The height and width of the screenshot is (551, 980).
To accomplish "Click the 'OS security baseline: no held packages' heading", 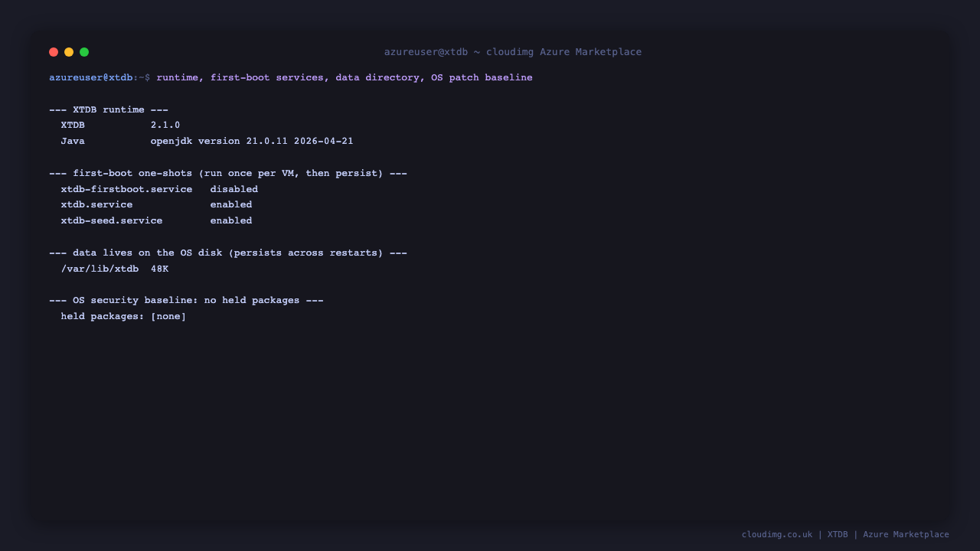I will click(x=186, y=300).
